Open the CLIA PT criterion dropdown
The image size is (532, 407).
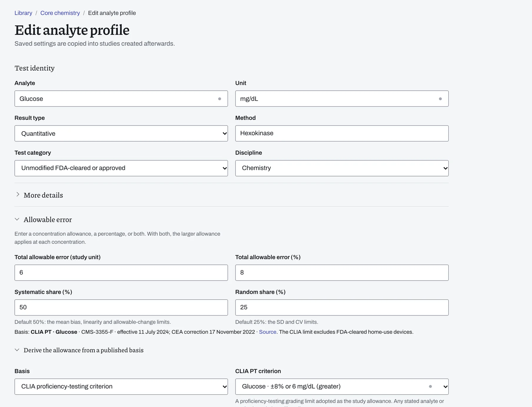pos(342,387)
